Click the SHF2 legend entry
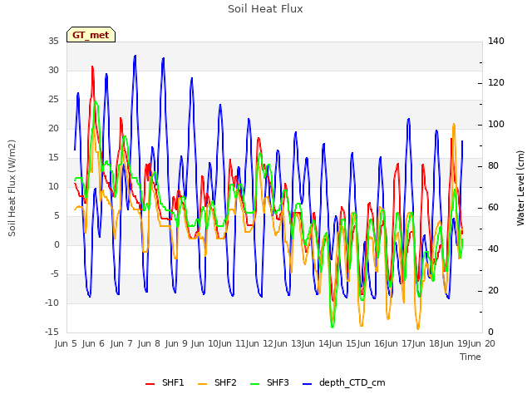Image resolution: width=532 pixels, height=399 pixels. coord(217,382)
